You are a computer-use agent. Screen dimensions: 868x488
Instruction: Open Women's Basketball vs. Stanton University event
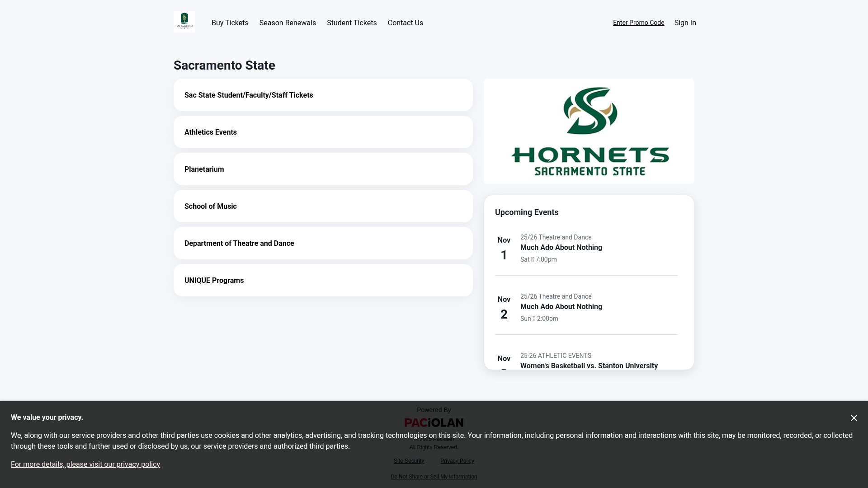click(589, 366)
